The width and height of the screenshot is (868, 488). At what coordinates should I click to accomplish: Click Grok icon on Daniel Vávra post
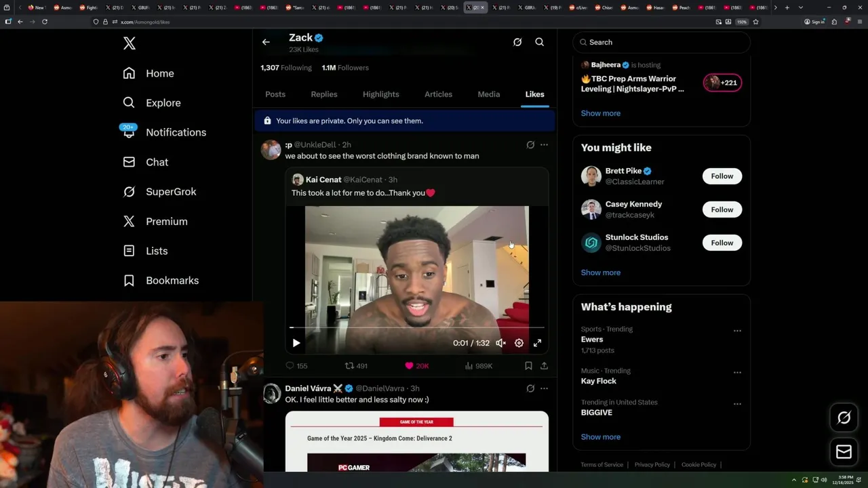click(x=530, y=388)
